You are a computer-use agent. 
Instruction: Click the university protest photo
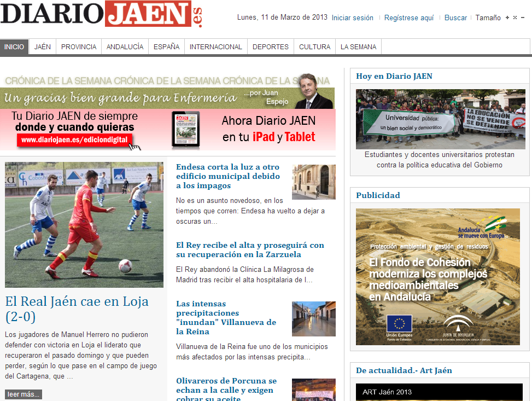(x=440, y=119)
